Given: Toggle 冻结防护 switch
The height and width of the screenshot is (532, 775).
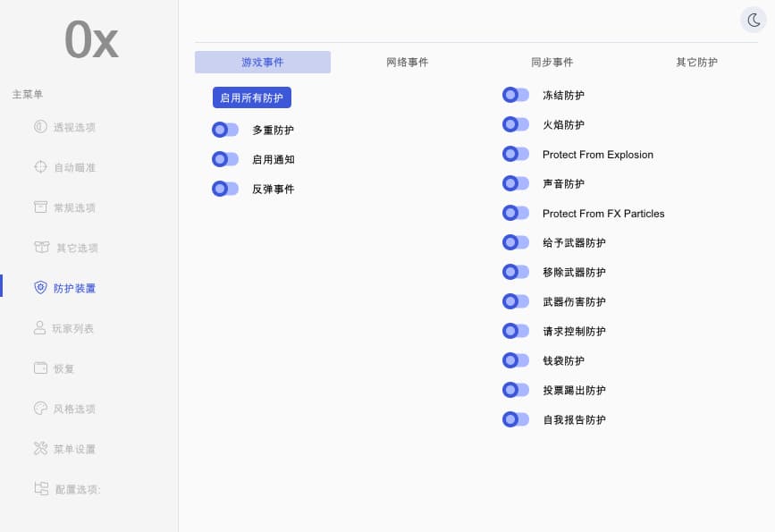Looking at the screenshot, I should click(x=516, y=95).
